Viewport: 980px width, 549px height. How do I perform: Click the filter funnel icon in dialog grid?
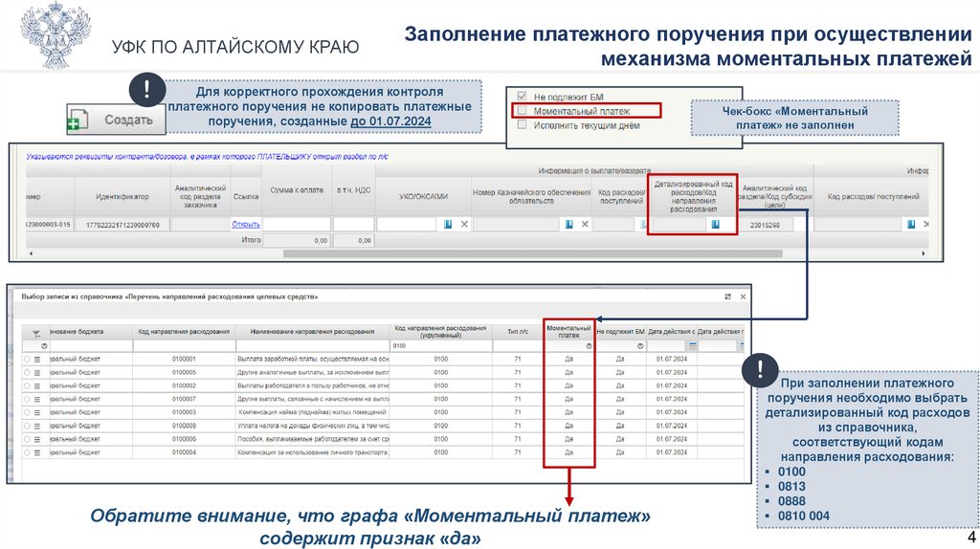tap(35, 334)
